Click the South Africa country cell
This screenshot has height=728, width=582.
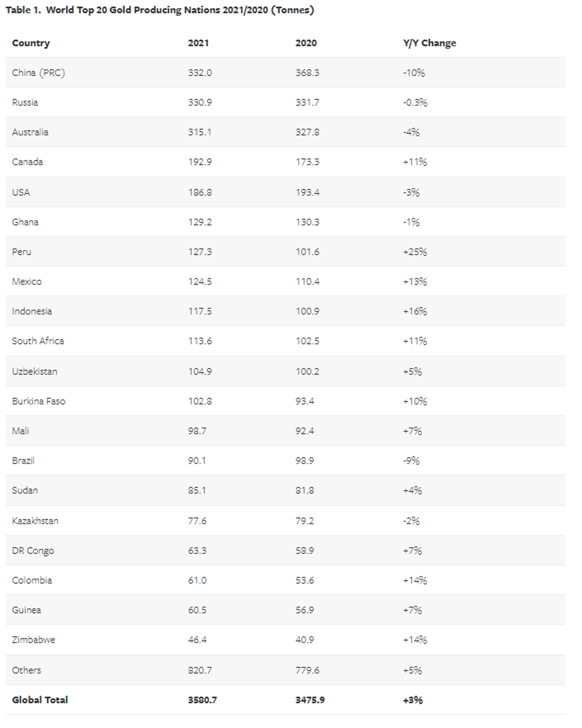tap(38, 341)
